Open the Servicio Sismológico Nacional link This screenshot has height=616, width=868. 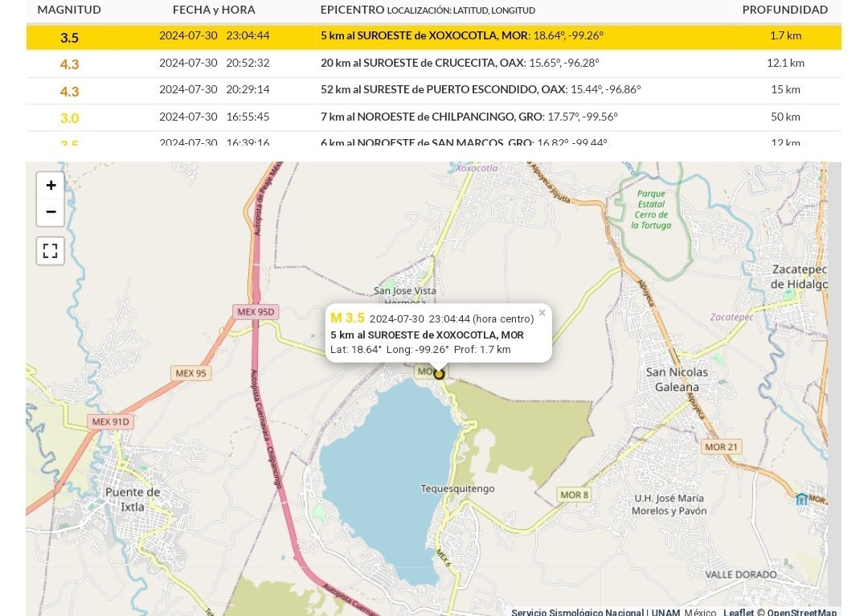coord(577,612)
